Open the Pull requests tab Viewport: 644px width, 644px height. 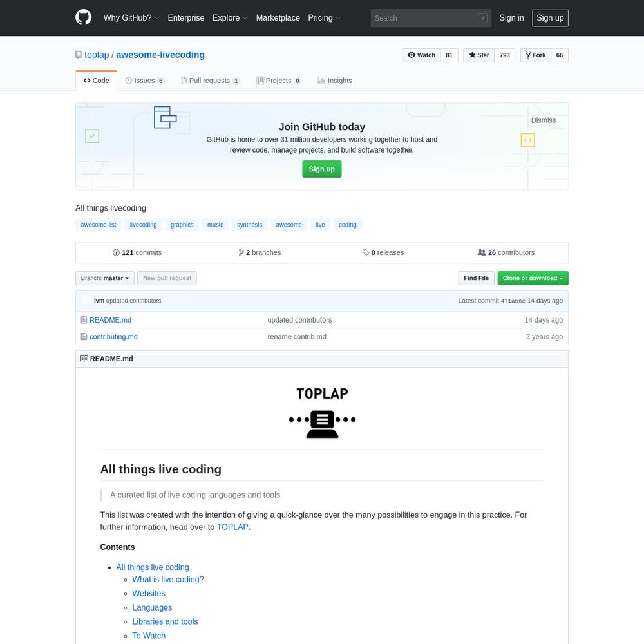[211, 80]
